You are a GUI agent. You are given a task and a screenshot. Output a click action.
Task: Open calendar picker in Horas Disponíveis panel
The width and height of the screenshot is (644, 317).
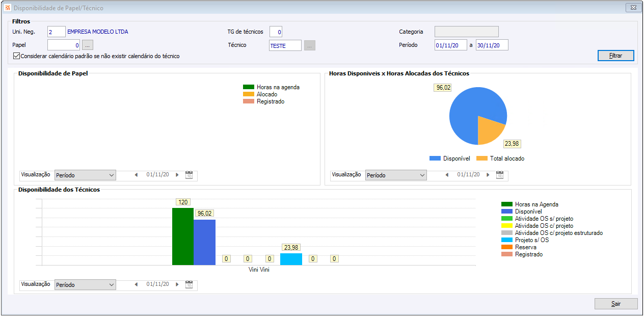pos(500,175)
